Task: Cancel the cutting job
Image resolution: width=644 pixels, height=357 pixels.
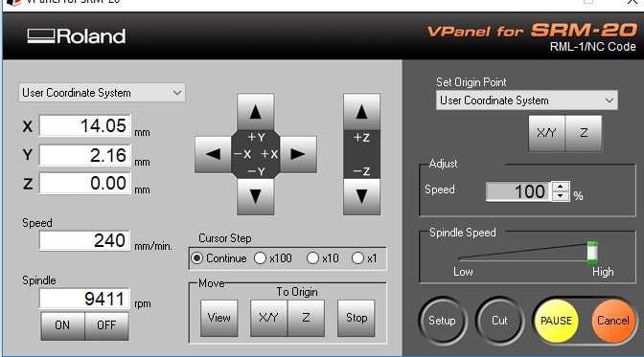Action: (x=612, y=321)
